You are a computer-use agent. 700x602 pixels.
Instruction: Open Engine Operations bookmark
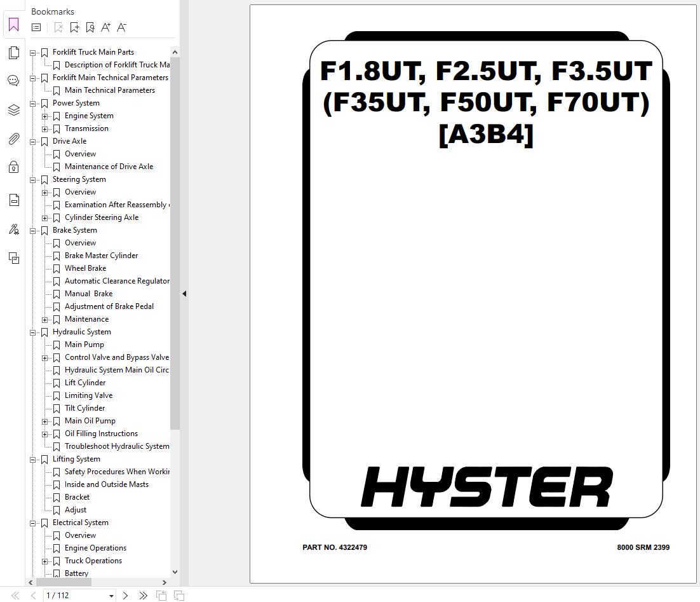coord(95,548)
